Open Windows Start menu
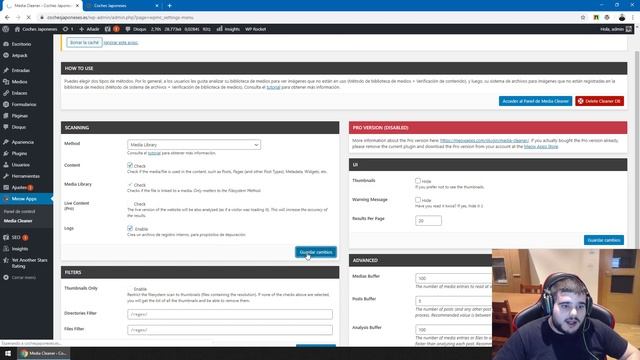Viewport: 640px width, 360px height. click(x=8, y=353)
